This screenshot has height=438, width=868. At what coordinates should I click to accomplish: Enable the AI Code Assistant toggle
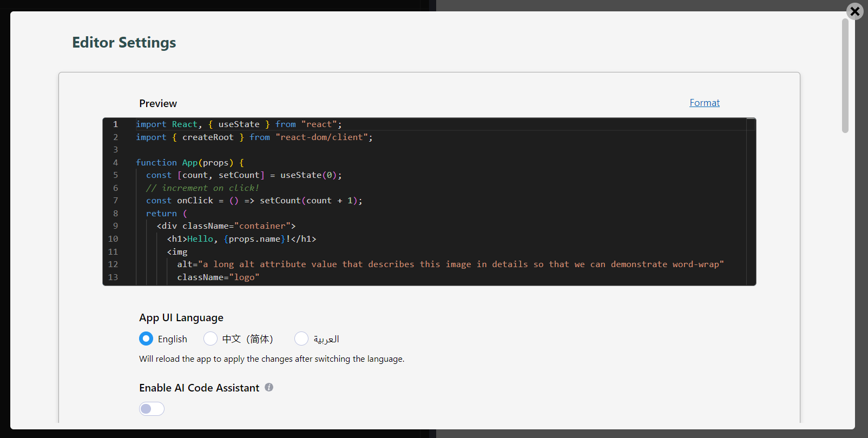pyautogui.click(x=152, y=409)
